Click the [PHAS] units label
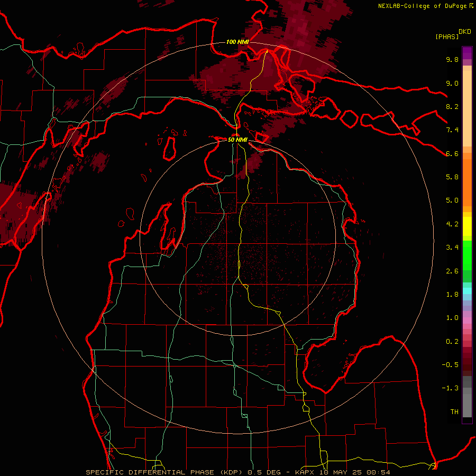Viewport: 476px width, 476px height. point(447,37)
